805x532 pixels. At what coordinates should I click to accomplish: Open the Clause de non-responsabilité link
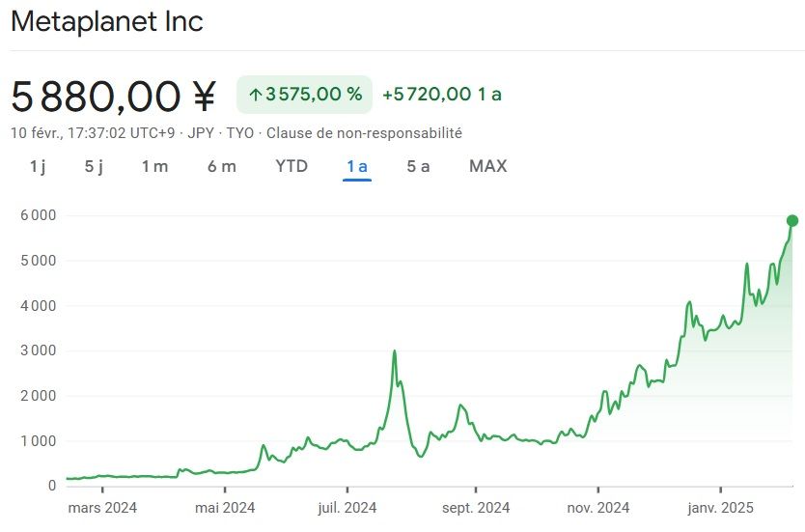(x=364, y=133)
